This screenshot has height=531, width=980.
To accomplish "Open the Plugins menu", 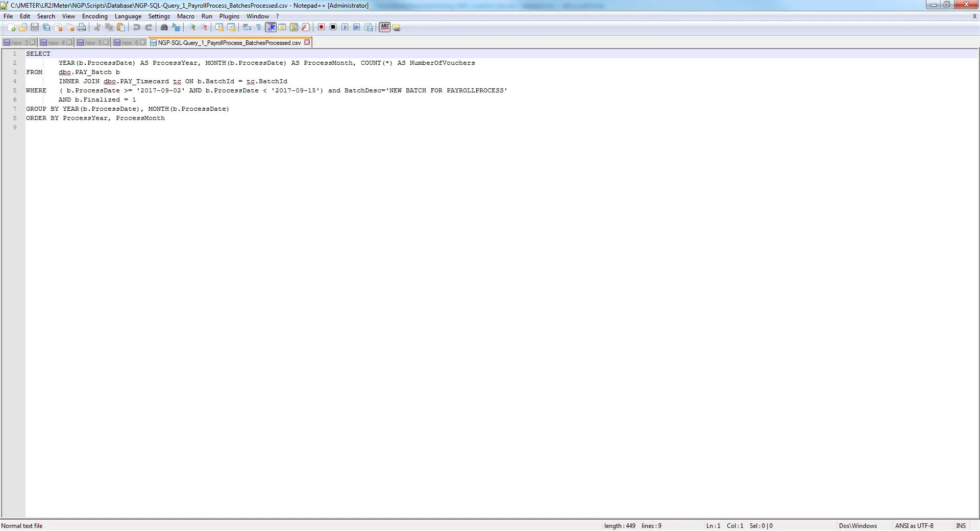I will coord(229,16).
